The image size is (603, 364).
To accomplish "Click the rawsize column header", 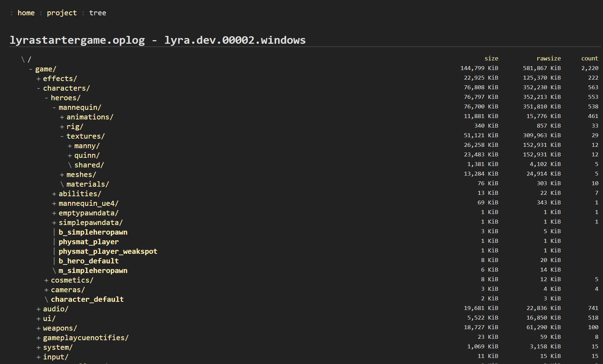I will (x=548, y=58).
